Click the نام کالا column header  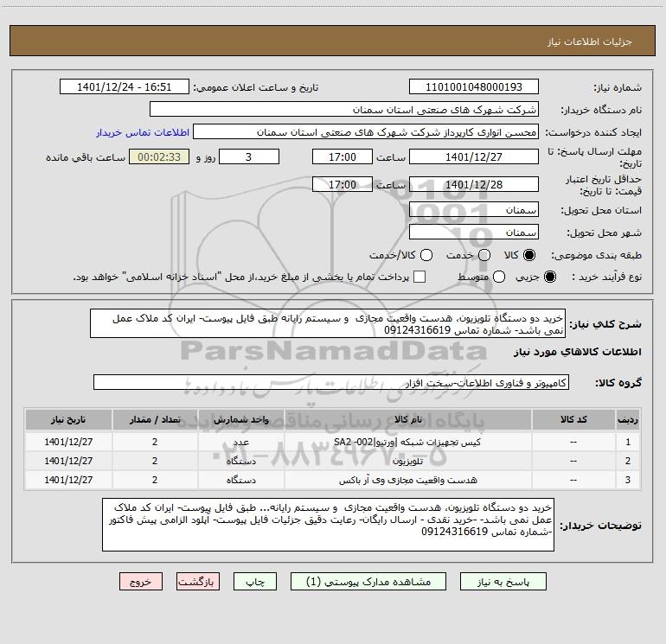click(x=407, y=419)
